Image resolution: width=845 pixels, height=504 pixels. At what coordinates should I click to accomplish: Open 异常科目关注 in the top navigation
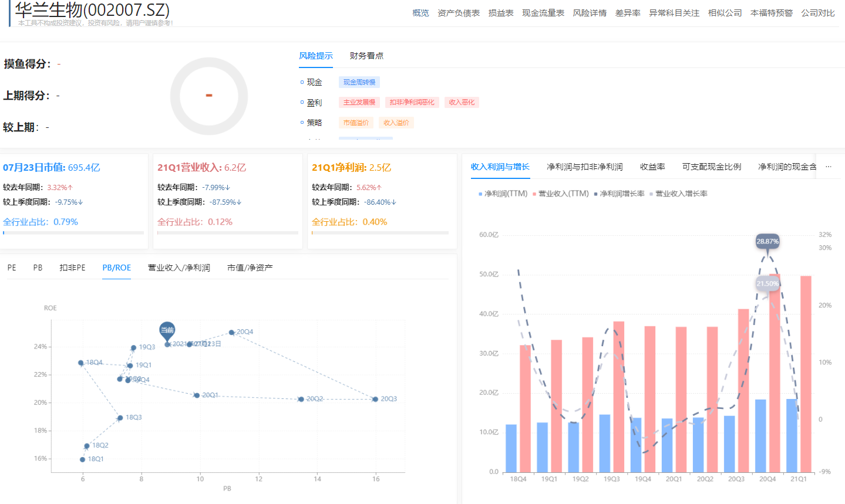[674, 13]
